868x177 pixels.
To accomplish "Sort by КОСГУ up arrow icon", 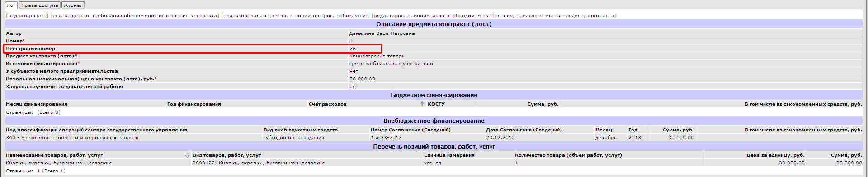I will point(422,104).
